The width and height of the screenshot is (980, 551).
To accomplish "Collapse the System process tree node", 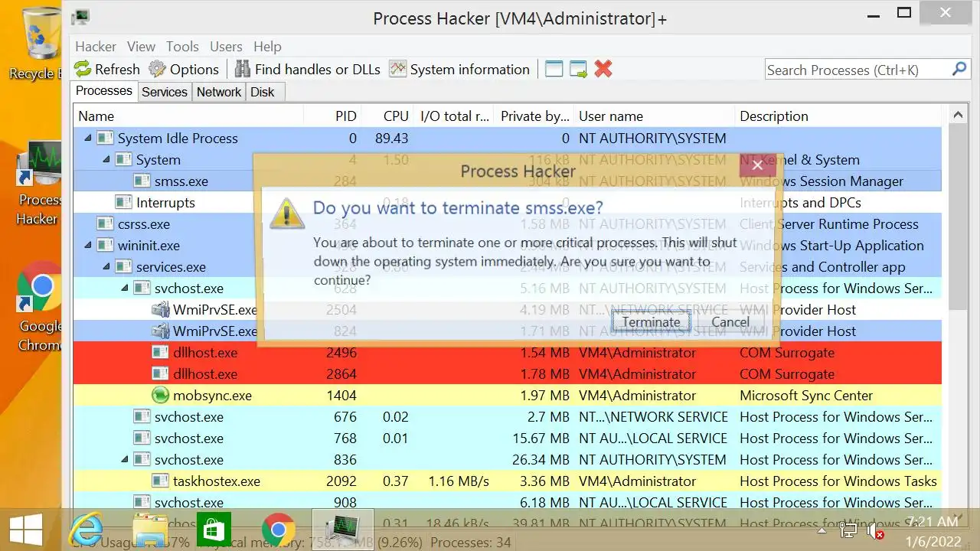I will 106,160.
